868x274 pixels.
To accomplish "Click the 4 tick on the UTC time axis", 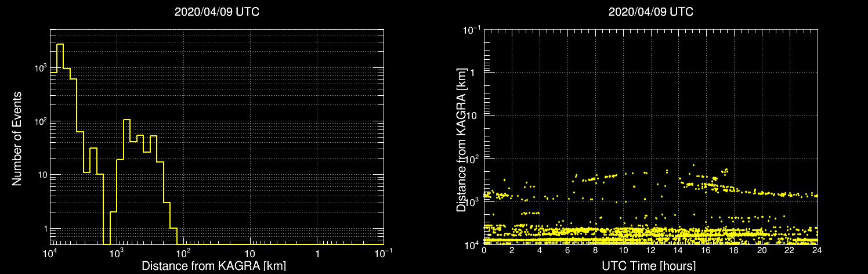I will pyautogui.click(x=540, y=251).
